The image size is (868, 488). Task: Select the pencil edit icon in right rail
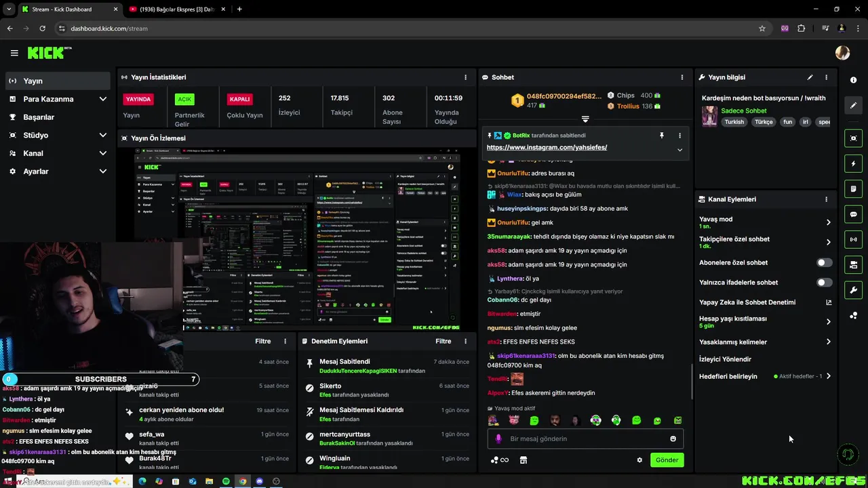853,105
